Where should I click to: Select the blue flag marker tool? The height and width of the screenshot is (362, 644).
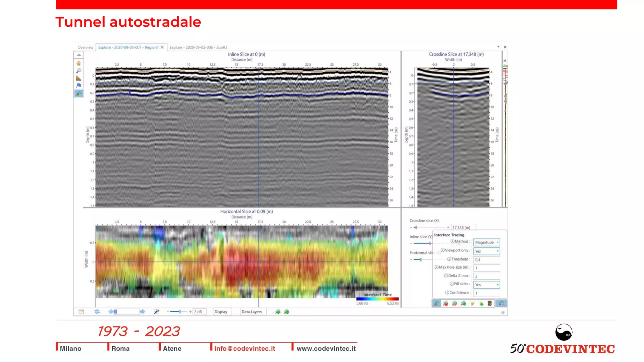[79, 85]
